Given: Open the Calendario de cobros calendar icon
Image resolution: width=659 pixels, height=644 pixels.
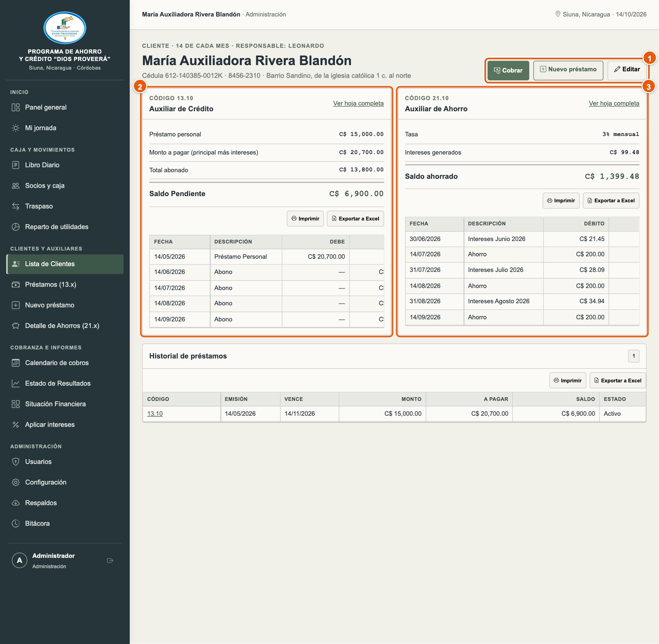Looking at the screenshot, I should (x=16, y=363).
